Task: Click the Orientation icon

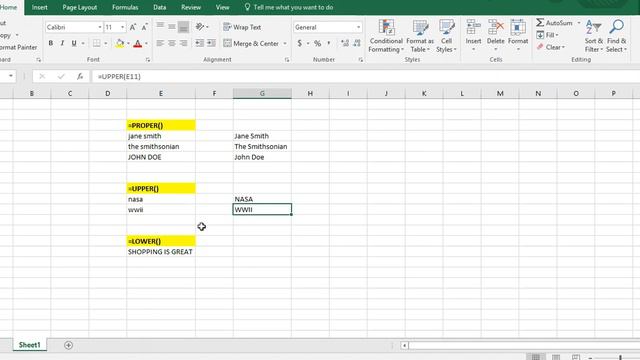Action: click(200, 27)
